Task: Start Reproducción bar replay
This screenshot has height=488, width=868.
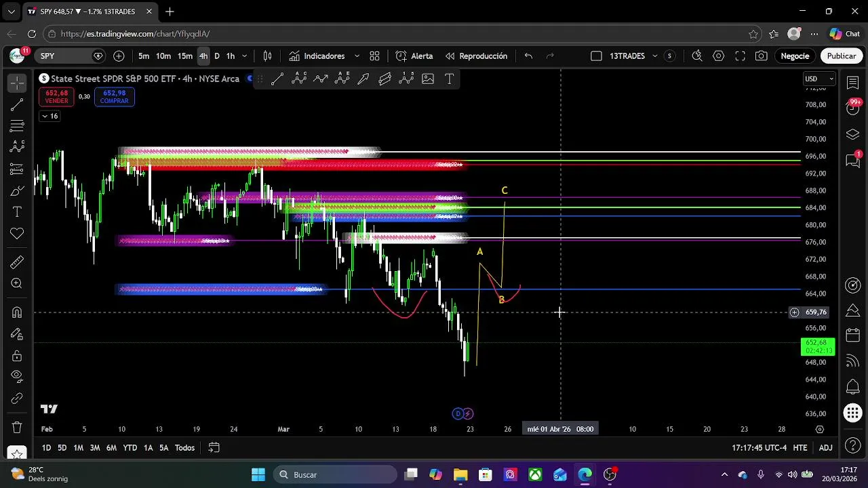Action: (x=476, y=56)
